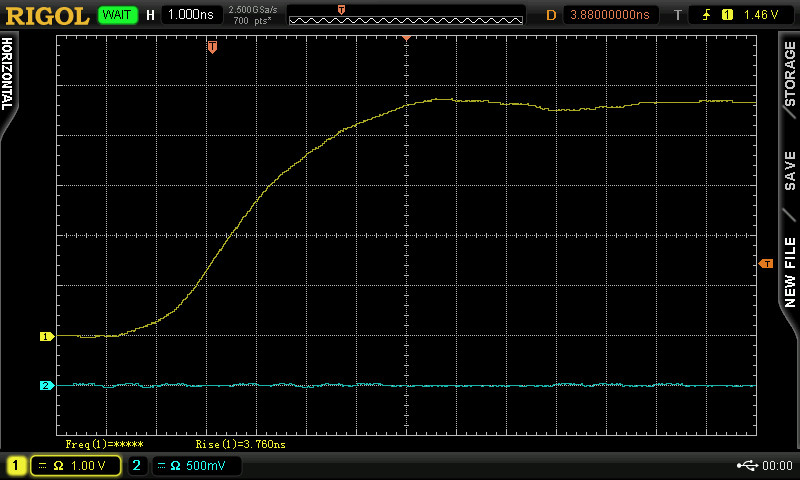Open the channel 2 500mV scale

[197, 465]
